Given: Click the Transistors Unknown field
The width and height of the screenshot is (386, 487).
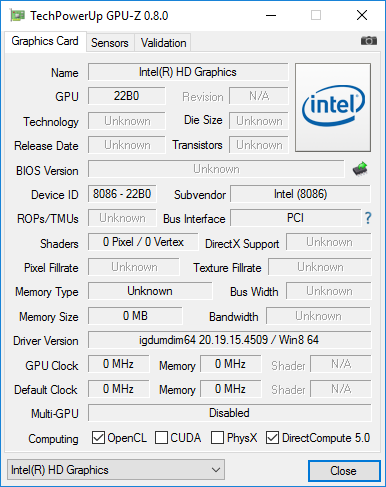Looking at the screenshot, I should click(259, 145).
